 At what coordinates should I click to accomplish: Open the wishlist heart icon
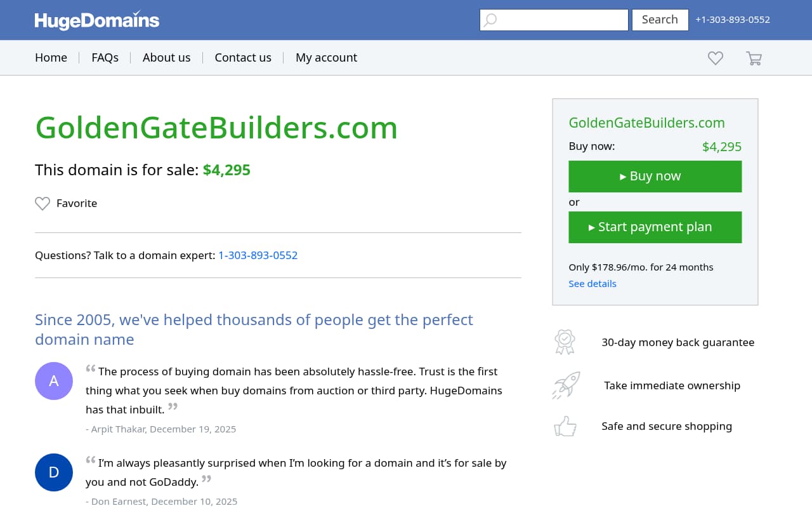[715, 58]
